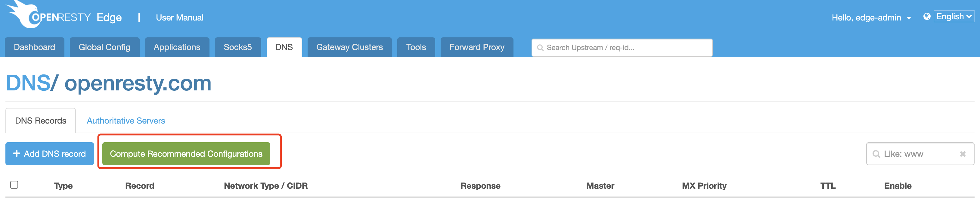The image size is (980, 217).
Task: Focus the Search Upstream / req-id field
Action: [x=622, y=48]
